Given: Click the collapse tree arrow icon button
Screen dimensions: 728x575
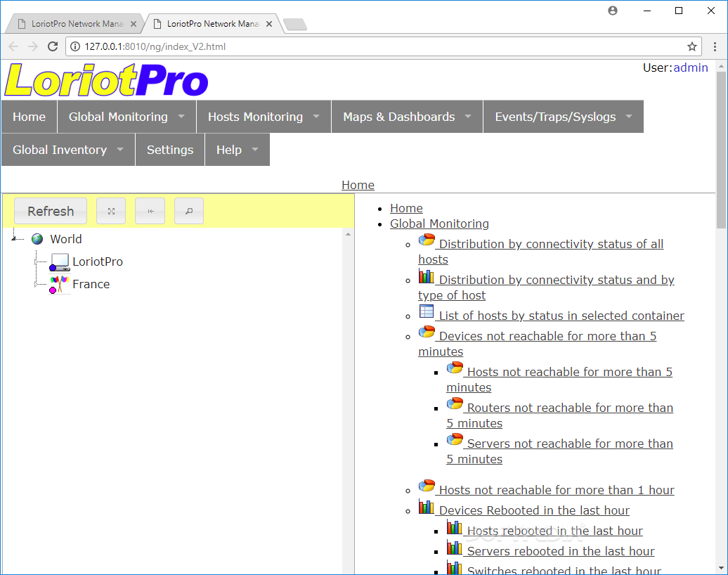Looking at the screenshot, I should click(x=150, y=212).
